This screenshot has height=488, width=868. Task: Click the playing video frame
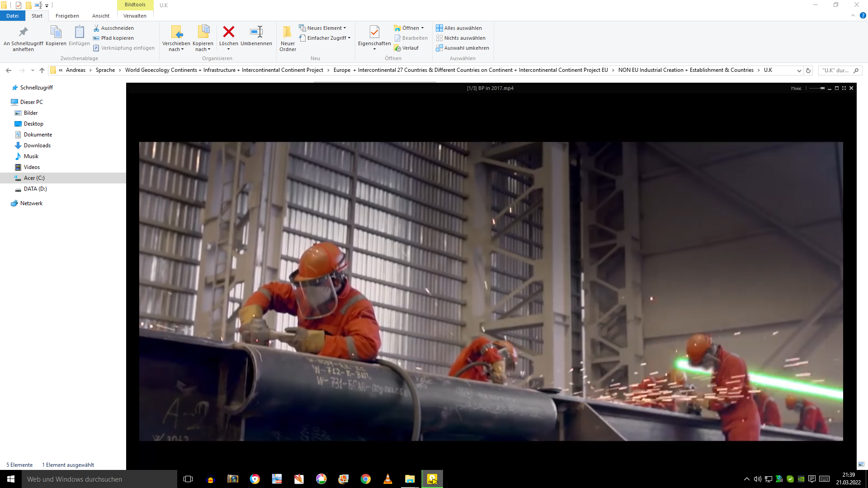click(x=491, y=291)
